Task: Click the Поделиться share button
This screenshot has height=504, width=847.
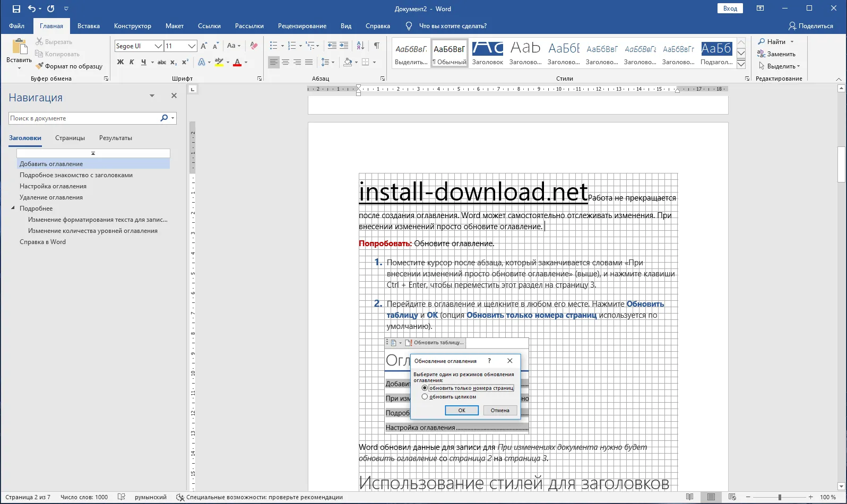Action: pos(810,26)
